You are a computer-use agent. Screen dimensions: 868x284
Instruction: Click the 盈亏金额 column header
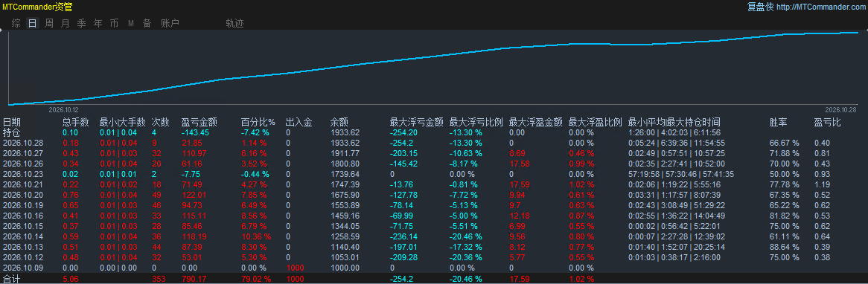point(199,122)
